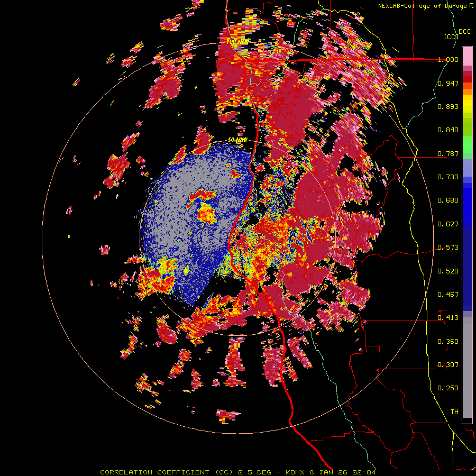This screenshot has height=476, width=476.
Task: Click the TH threshold label
Action: click(454, 412)
